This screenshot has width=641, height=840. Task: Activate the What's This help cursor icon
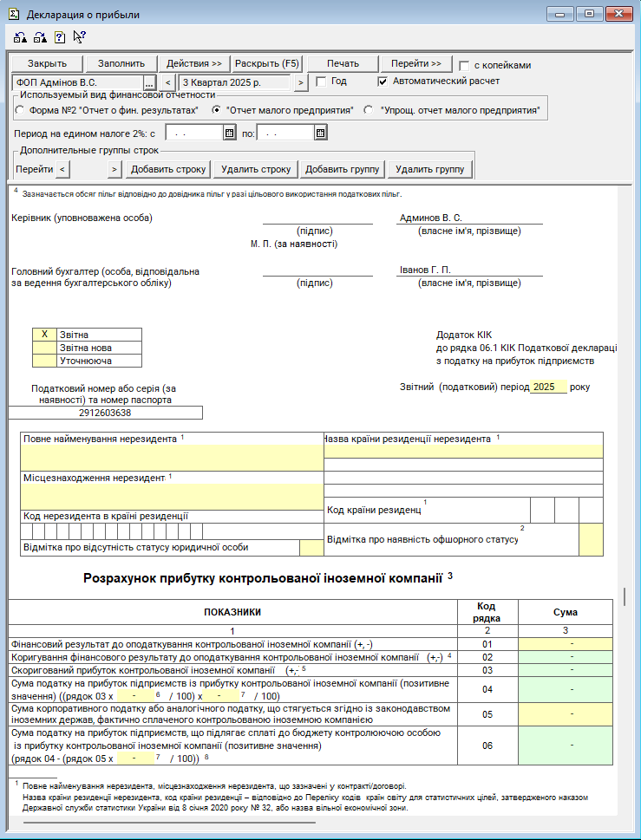79,37
